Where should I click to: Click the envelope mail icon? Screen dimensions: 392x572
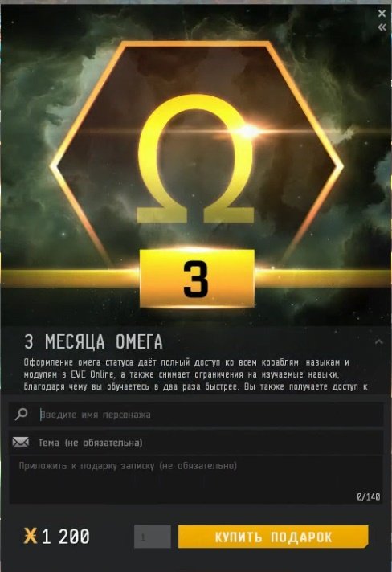coord(20,442)
